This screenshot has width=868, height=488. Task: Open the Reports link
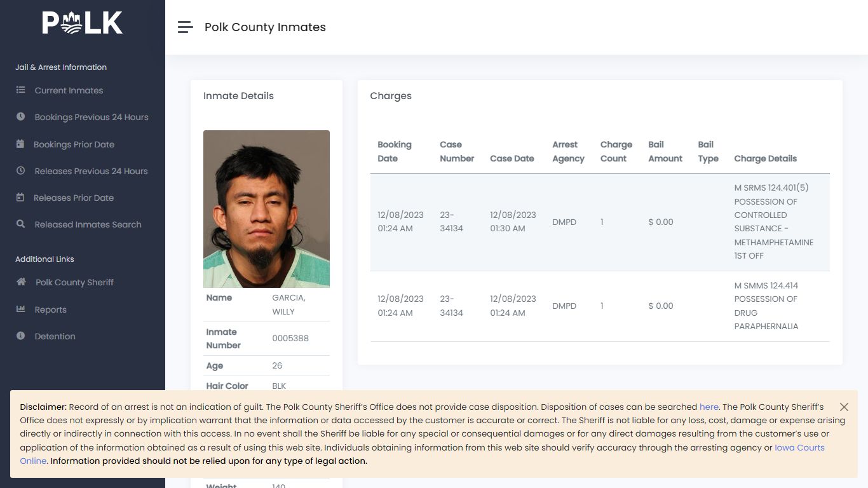click(50, 309)
